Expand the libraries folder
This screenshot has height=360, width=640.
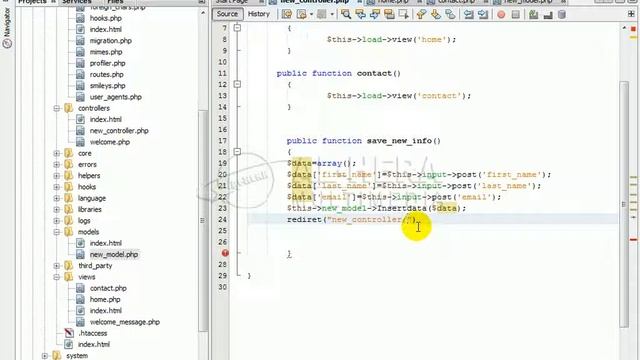click(x=57, y=209)
